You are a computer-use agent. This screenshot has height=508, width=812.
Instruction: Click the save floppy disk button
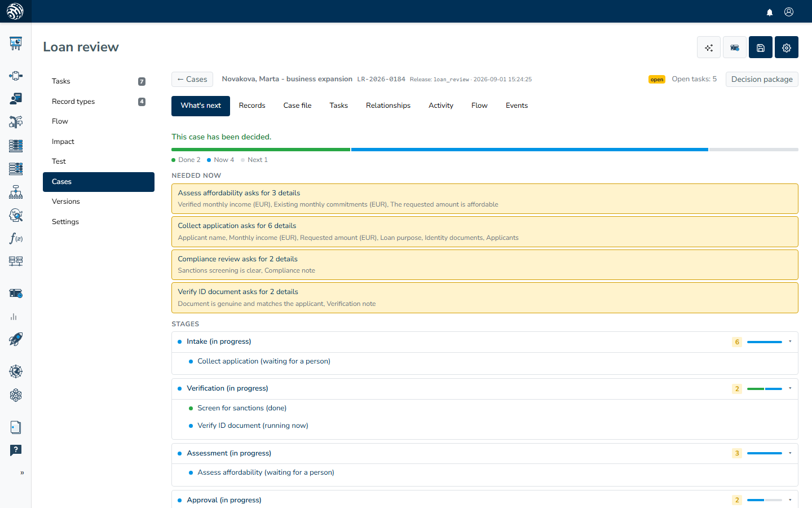click(x=761, y=47)
